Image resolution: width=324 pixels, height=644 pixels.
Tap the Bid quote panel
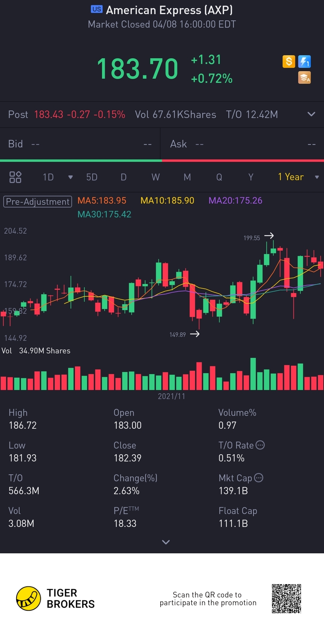[80, 144]
